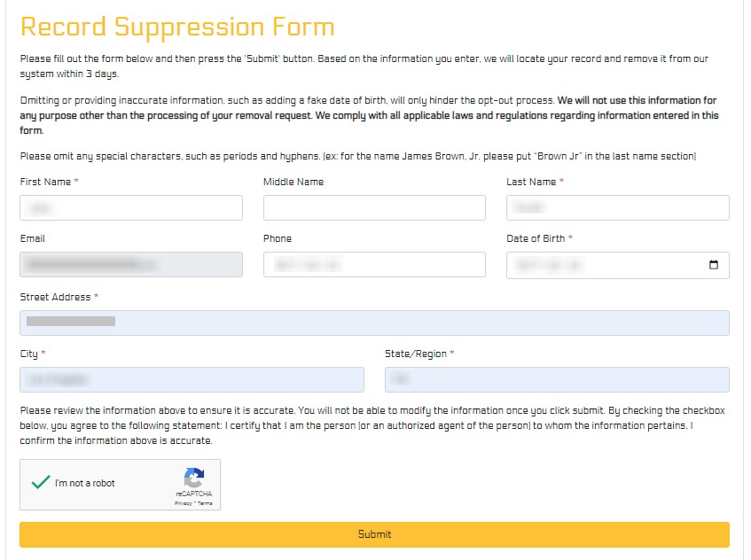This screenshot has width=751, height=560.
Task: Select the Last Name input field
Action: [617, 207]
